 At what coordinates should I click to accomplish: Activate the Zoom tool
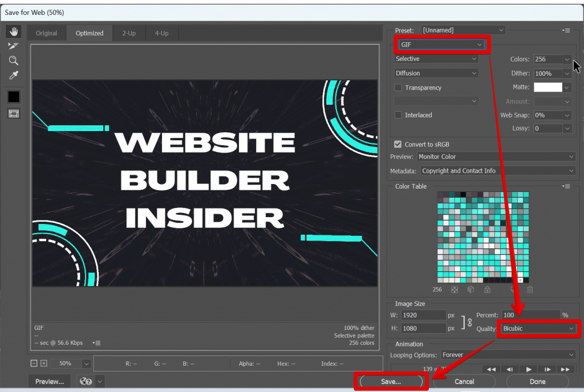[x=13, y=60]
